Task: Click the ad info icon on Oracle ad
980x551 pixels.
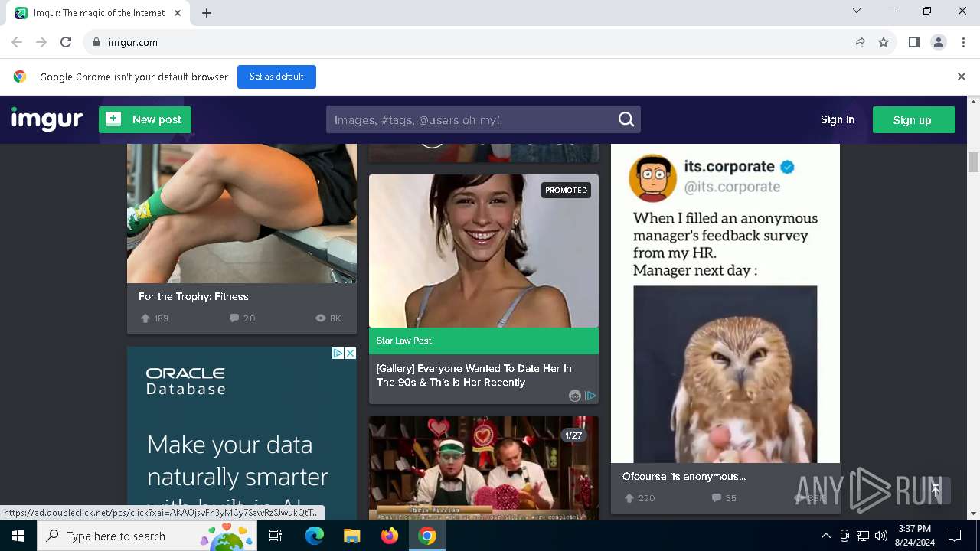Action: pyautogui.click(x=338, y=353)
